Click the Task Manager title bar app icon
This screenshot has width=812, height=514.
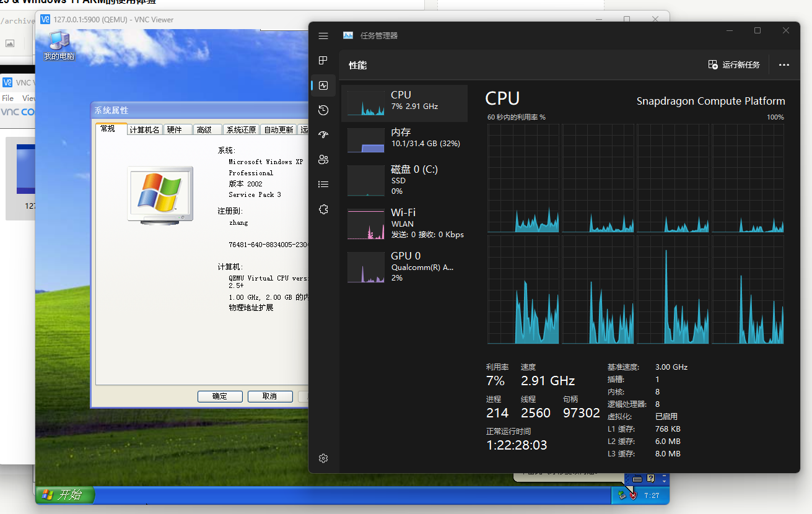[x=348, y=36]
